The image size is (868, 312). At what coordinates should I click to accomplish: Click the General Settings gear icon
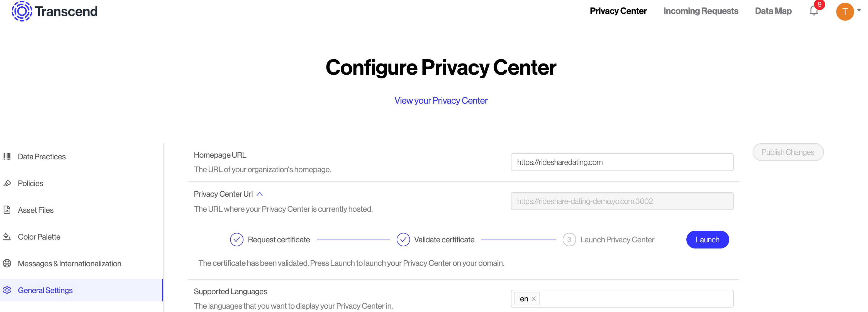pyautogui.click(x=7, y=290)
